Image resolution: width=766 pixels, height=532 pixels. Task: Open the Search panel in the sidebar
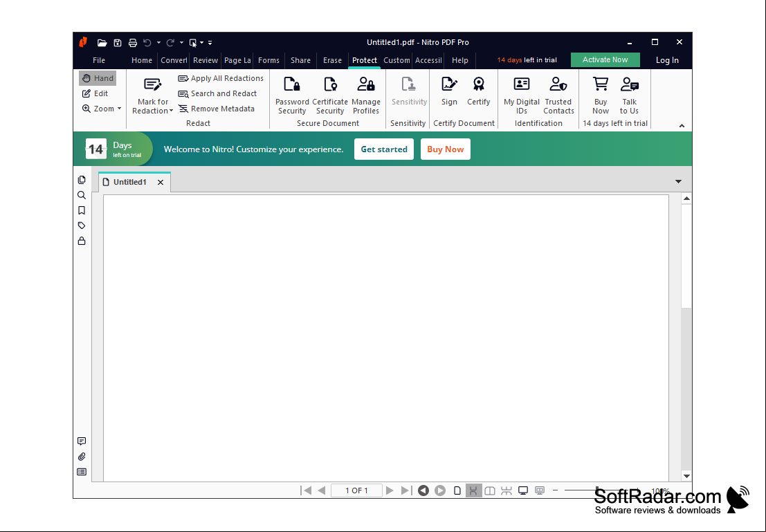pos(82,195)
